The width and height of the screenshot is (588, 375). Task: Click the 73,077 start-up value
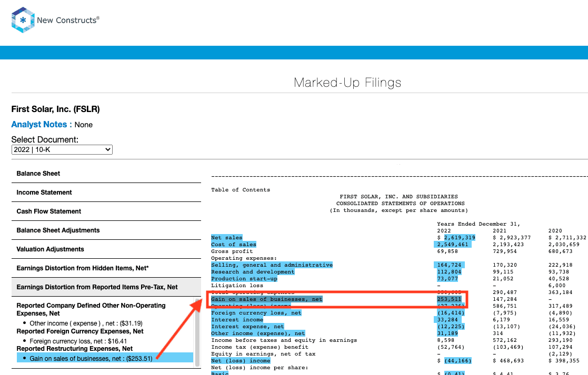447,278
